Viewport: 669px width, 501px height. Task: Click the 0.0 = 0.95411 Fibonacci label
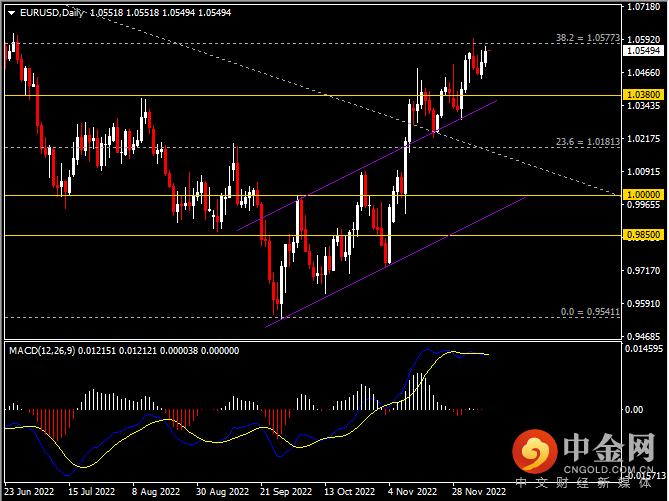591,312
